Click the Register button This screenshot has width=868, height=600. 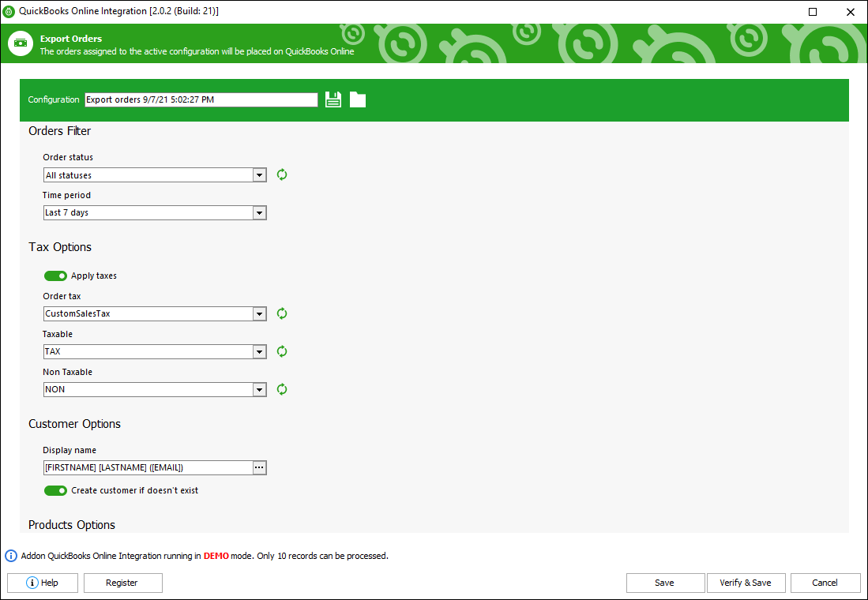123,583
